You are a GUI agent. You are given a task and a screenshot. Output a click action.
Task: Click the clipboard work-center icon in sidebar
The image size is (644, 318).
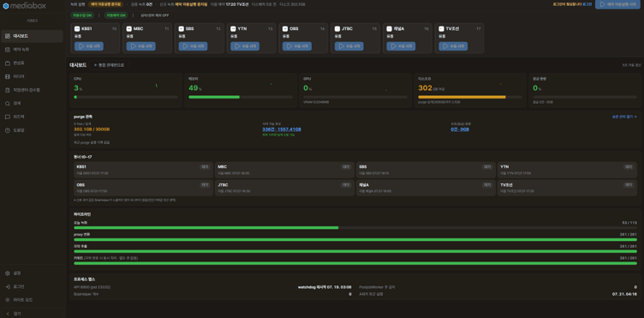(8, 89)
